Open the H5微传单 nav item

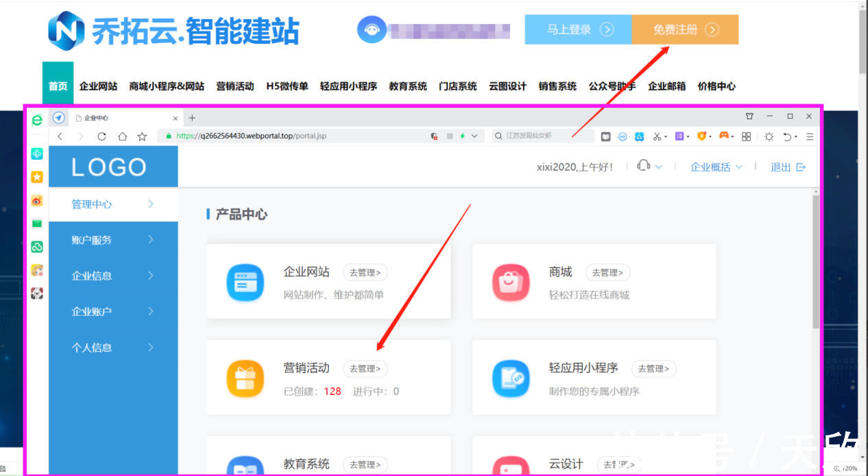pos(287,86)
